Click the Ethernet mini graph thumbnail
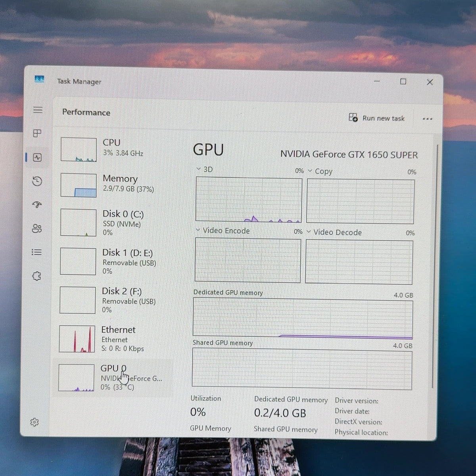The width and height of the screenshot is (476, 476). (x=77, y=339)
